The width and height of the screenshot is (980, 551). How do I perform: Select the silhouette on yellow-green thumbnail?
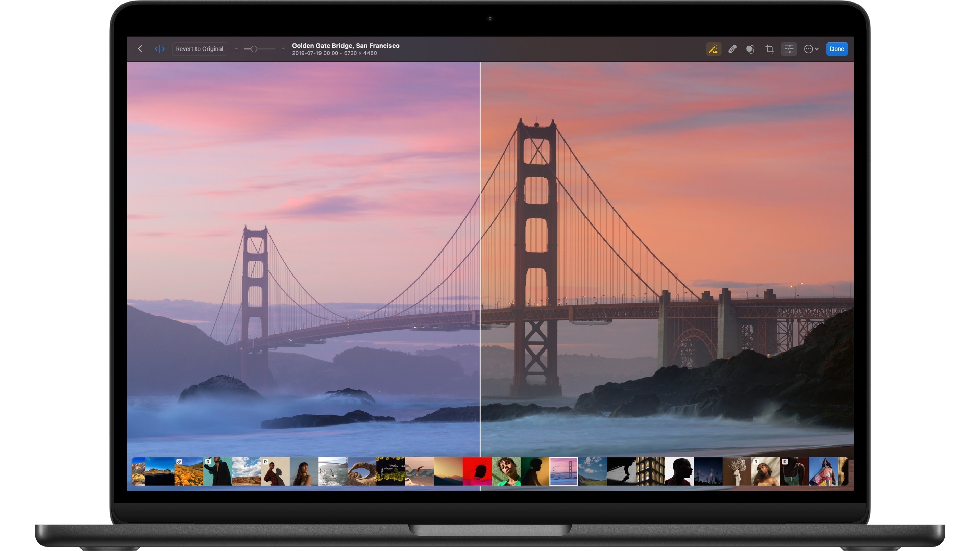(x=535, y=471)
